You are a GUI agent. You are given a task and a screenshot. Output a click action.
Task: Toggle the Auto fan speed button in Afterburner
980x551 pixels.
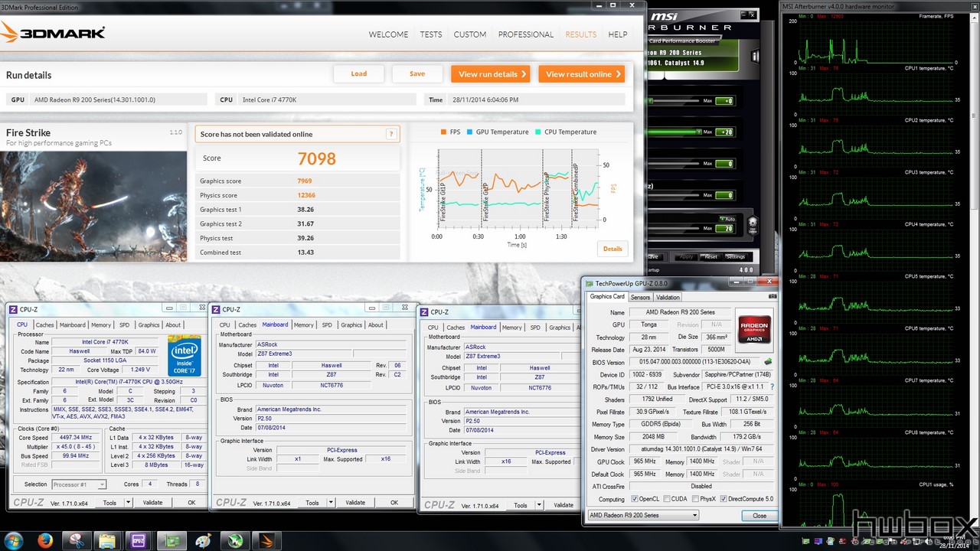pos(729,219)
